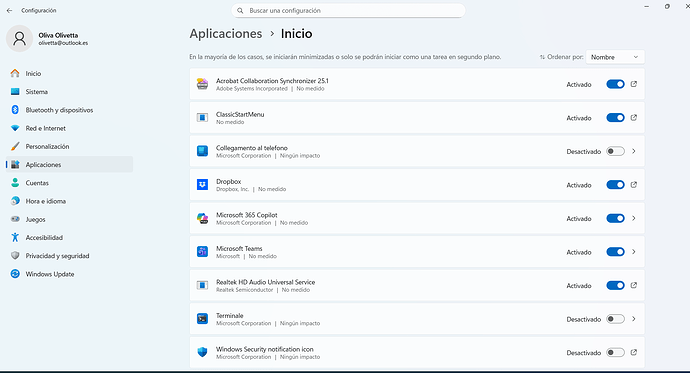This screenshot has height=373, width=690.
Task: Click the Buscar una configuración search field
Action: point(348,11)
